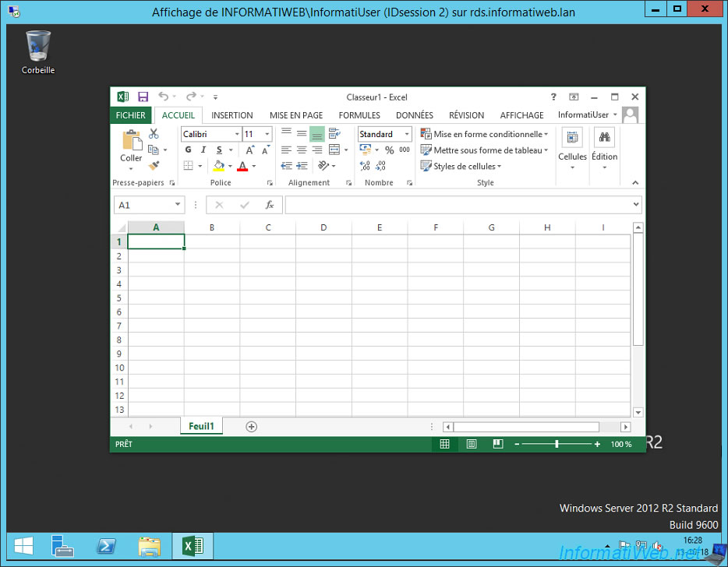Align text to the left
Image resolution: width=728 pixels, height=567 pixels.
(x=287, y=150)
